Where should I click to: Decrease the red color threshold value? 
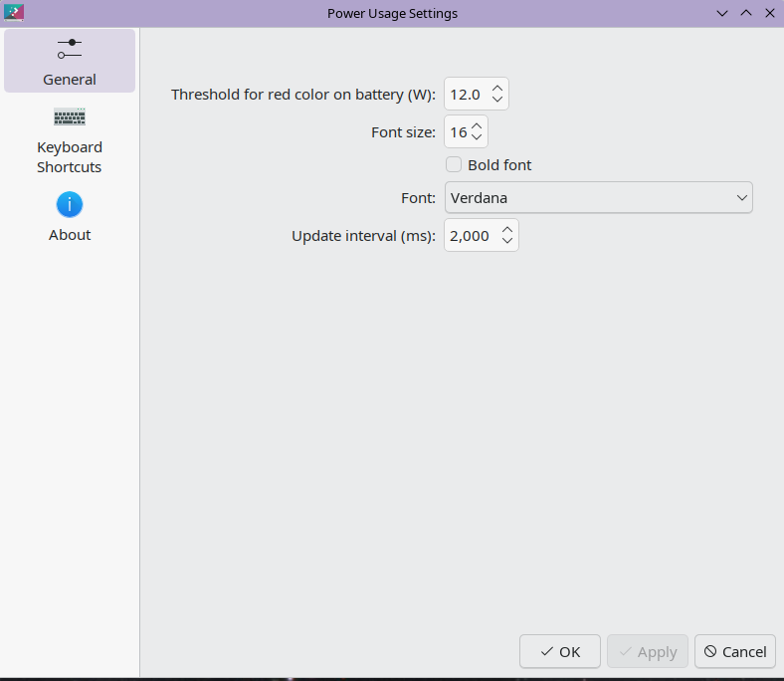[497, 100]
